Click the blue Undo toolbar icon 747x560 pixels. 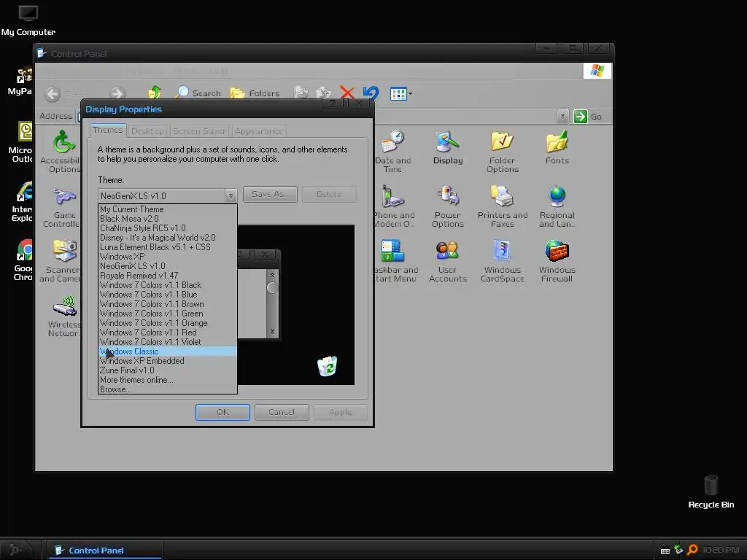point(371,93)
